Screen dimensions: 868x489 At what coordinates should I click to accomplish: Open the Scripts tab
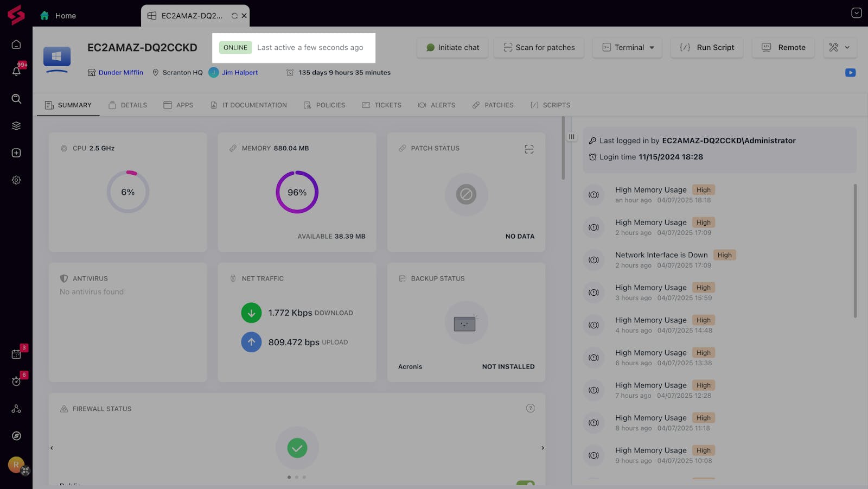coord(550,105)
